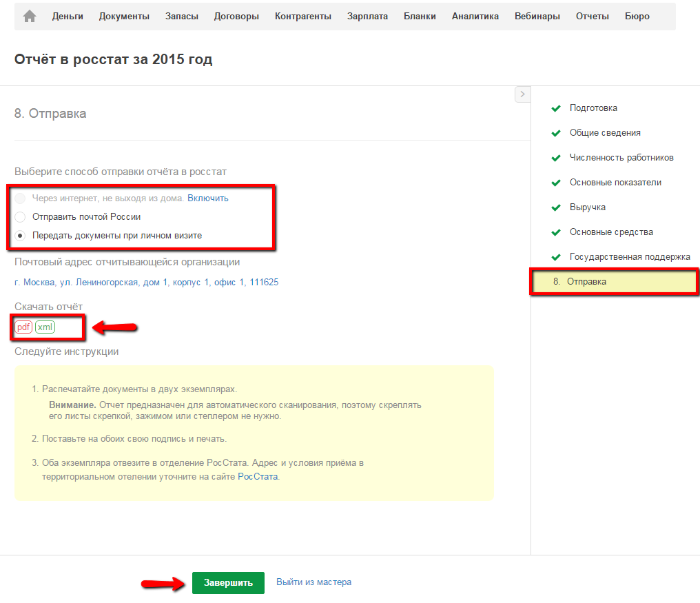Open the Отчеты menu
The width and height of the screenshot is (700, 603).
pos(592,17)
